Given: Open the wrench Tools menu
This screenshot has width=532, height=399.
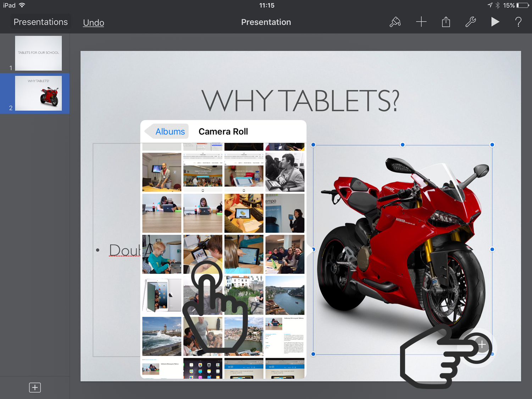Looking at the screenshot, I should (471, 22).
